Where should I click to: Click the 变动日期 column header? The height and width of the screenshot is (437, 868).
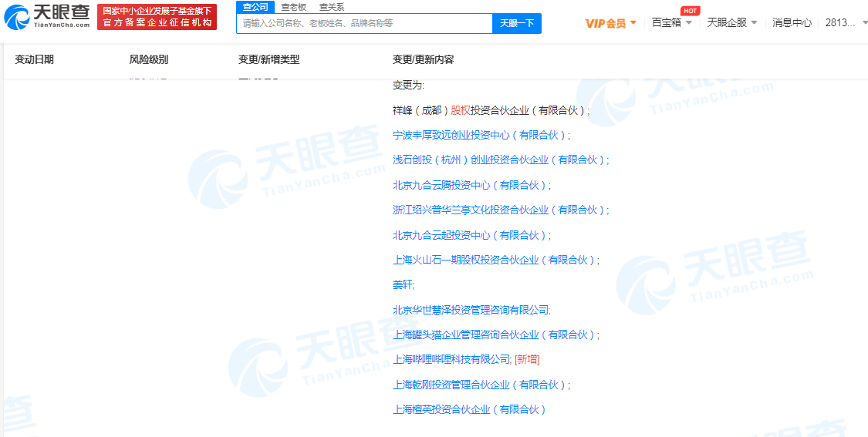[34, 60]
